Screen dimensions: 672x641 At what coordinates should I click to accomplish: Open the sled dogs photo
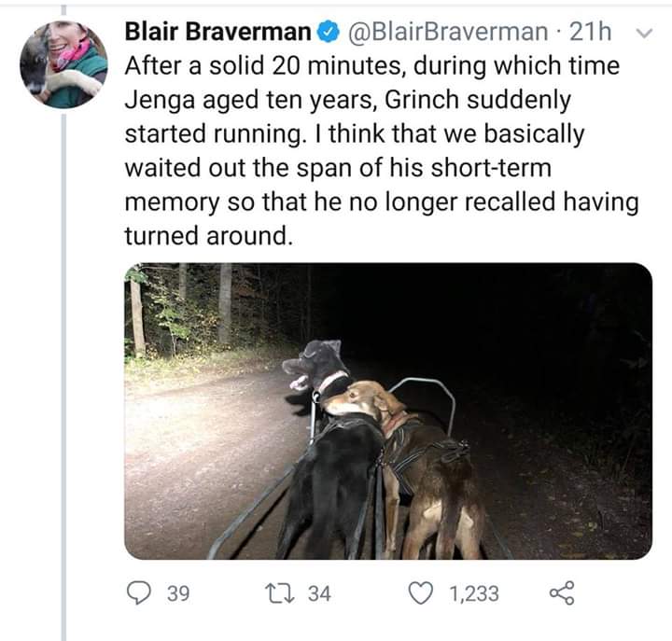point(387,411)
